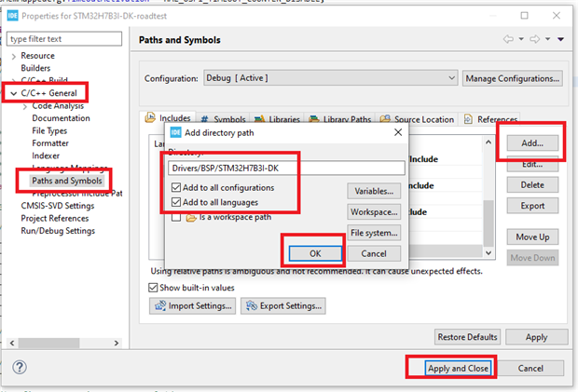Close the Add directory path dialog
578x392 pixels.
coord(398,132)
